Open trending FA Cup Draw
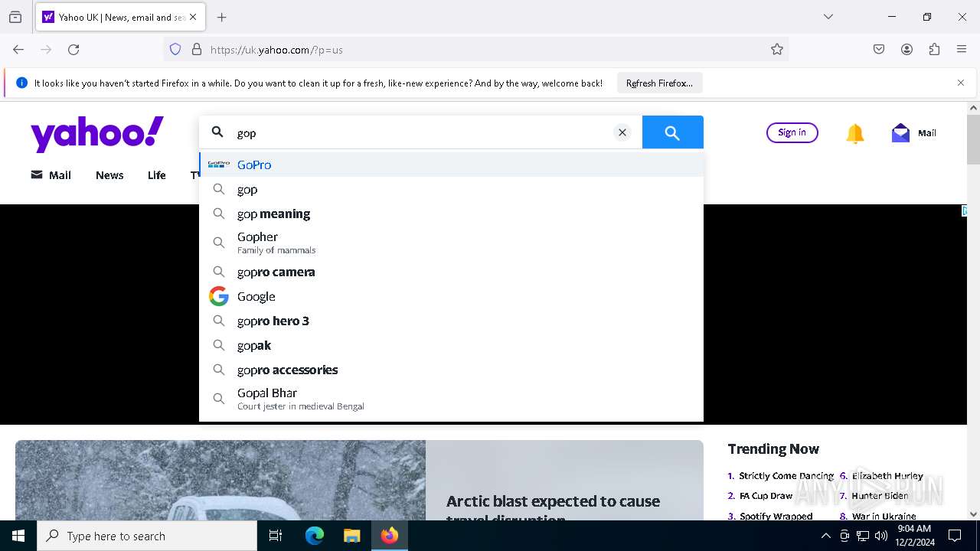 click(x=766, y=496)
